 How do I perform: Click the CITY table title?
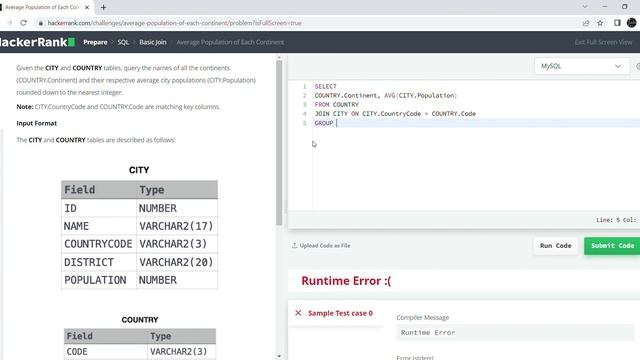click(x=139, y=170)
